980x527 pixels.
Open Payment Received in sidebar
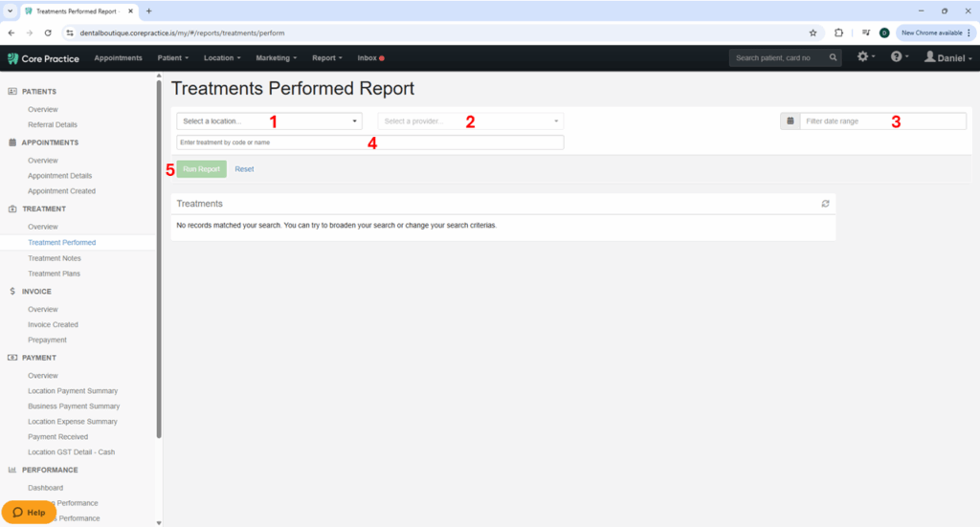coord(57,437)
